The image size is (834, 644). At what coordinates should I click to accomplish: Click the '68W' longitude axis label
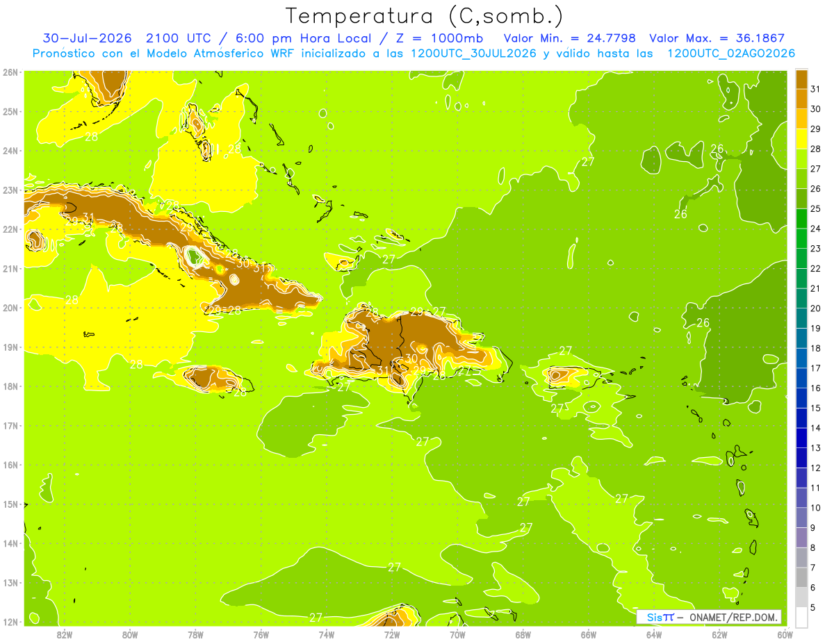523,634
